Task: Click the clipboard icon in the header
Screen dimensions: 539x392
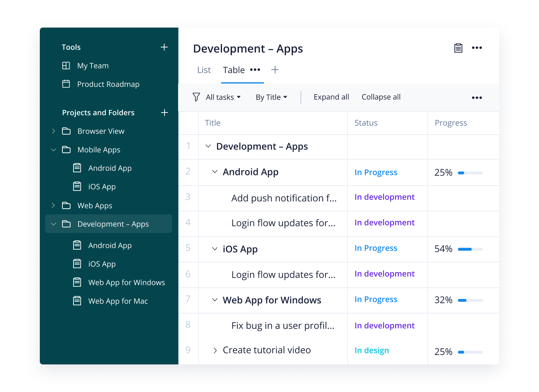Action: point(458,48)
